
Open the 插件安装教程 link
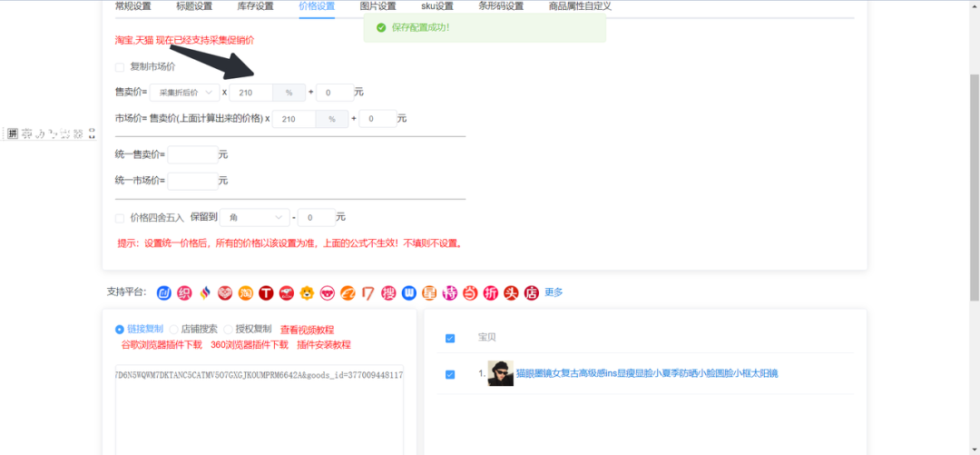[324, 344]
